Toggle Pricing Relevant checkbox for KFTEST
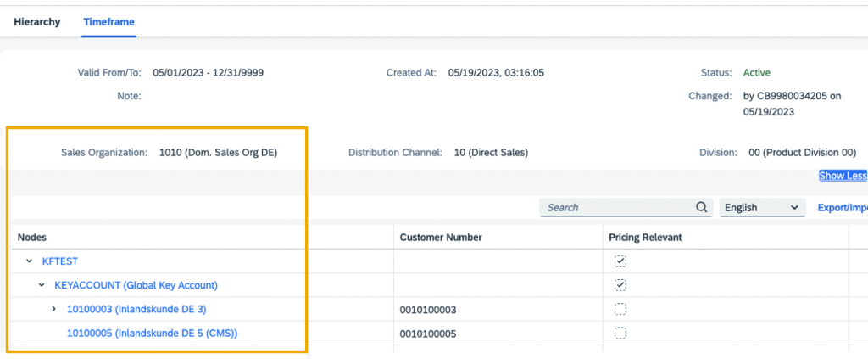Image resolution: width=868 pixels, height=359 pixels. [x=620, y=261]
